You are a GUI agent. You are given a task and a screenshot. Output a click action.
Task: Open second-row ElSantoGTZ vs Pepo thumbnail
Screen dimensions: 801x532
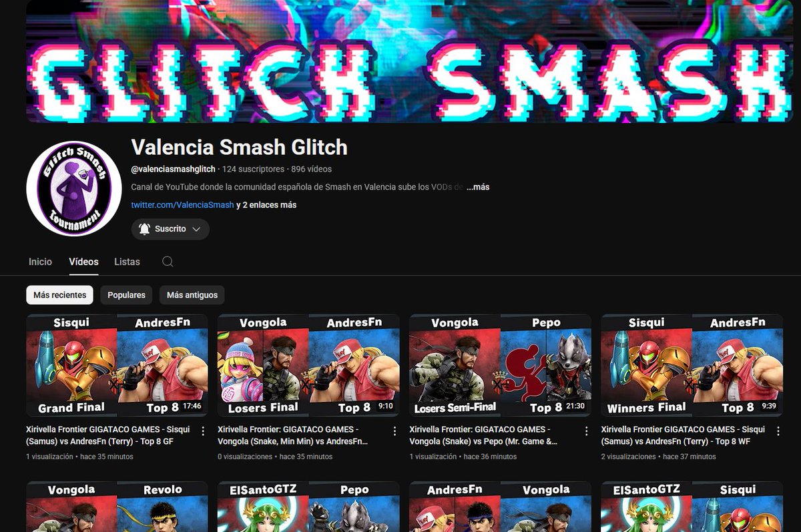[308, 507]
